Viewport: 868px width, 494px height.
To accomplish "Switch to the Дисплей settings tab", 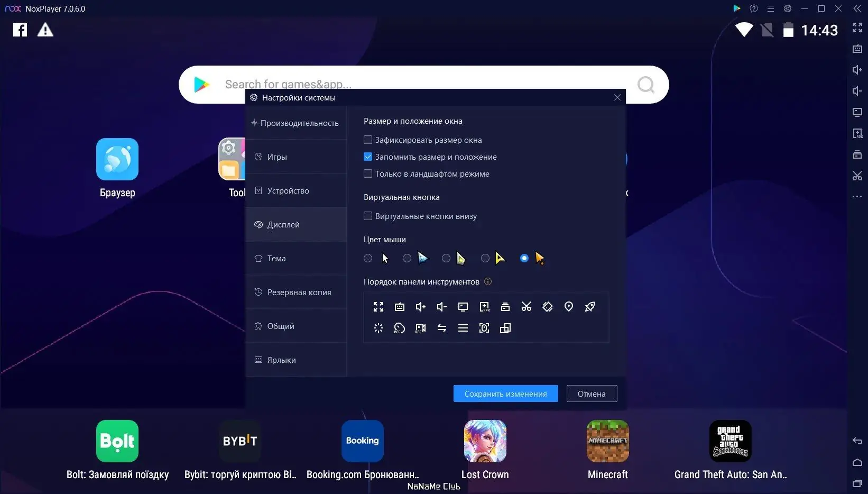I will [296, 224].
